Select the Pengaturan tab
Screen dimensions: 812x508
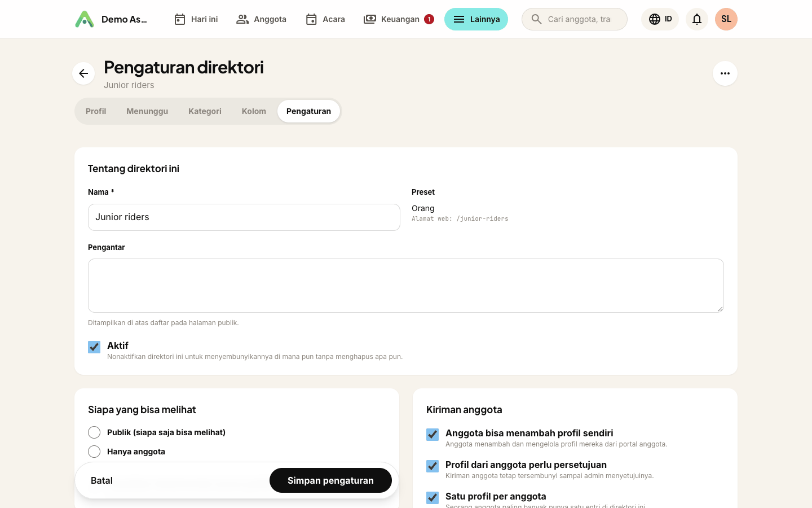[308, 111]
